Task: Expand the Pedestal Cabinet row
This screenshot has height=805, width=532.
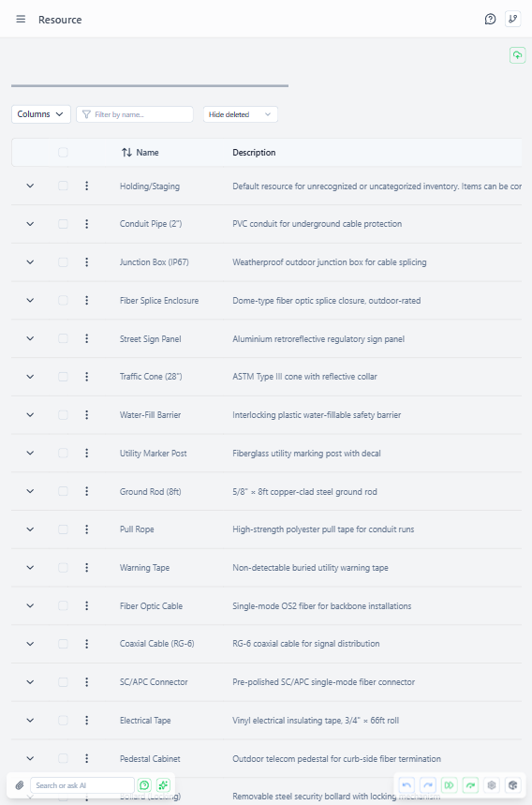Action: pos(30,758)
